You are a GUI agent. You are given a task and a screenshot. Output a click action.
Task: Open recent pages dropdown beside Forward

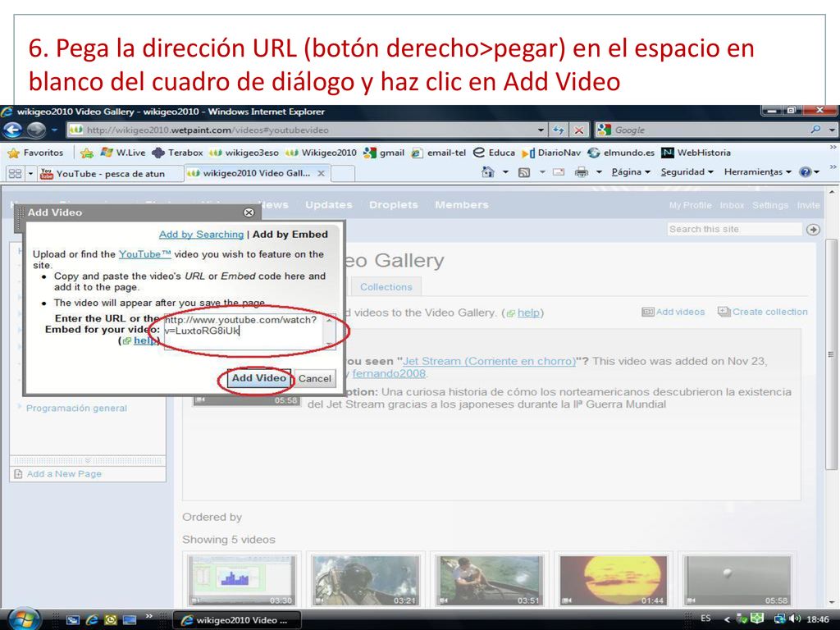tap(54, 130)
